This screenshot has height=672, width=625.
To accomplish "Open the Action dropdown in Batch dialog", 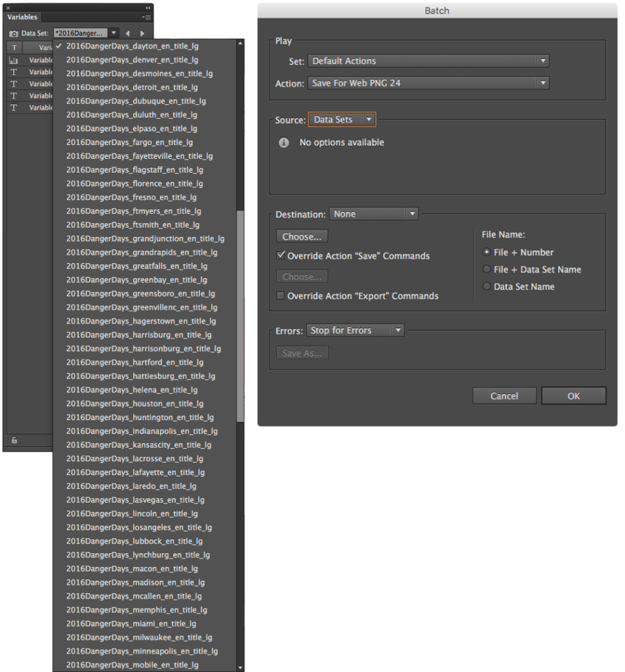I will 428,83.
